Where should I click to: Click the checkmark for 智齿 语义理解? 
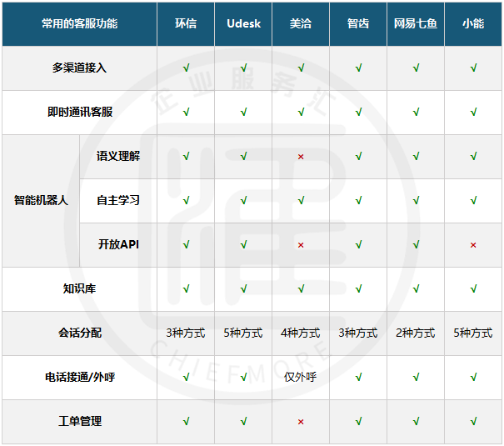pos(359,156)
